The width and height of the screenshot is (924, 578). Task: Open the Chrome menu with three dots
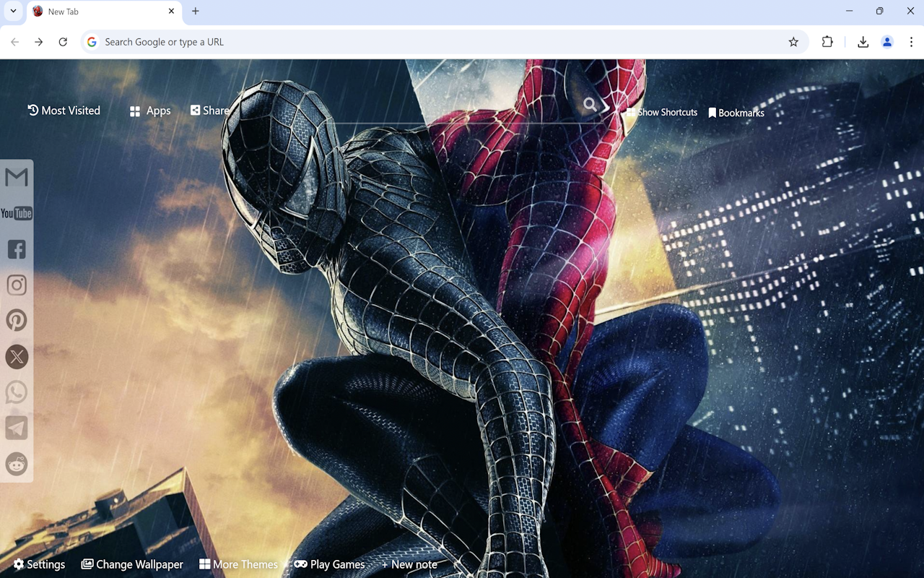pyautogui.click(x=911, y=42)
